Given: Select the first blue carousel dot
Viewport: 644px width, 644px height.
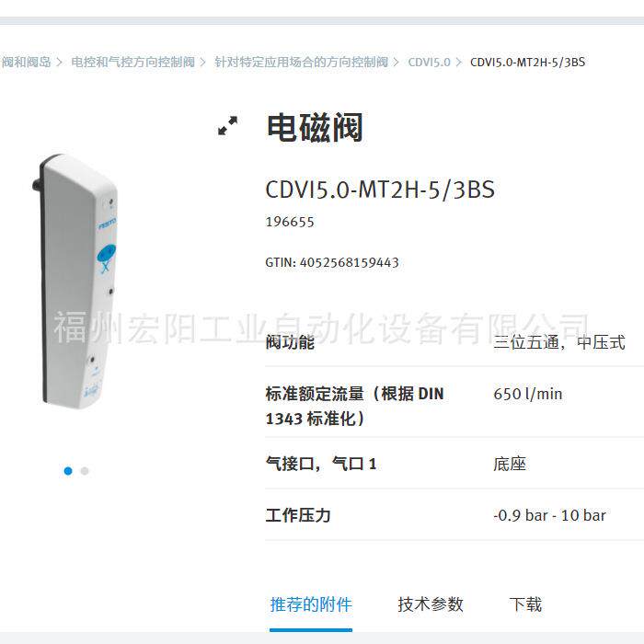Looking at the screenshot, I should (68, 471).
